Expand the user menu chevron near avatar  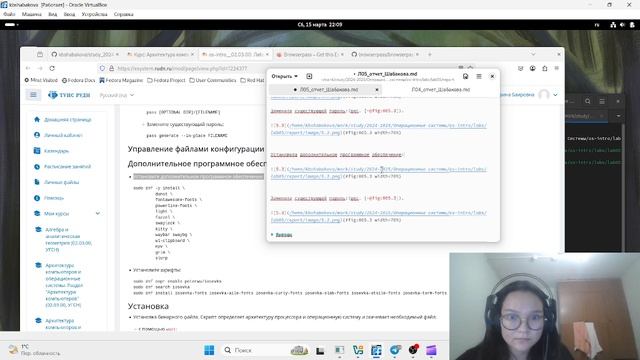click(555, 95)
